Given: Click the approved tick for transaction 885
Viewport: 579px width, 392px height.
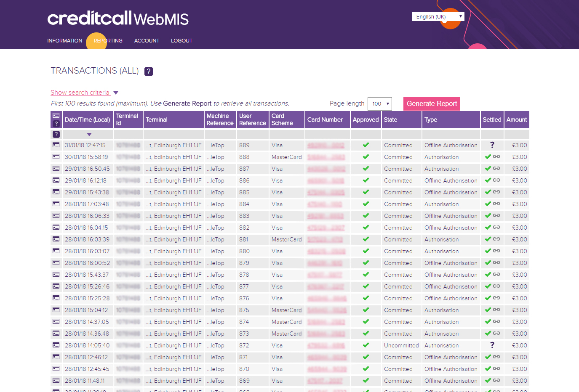Looking at the screenshot, I should coord(366,192).
